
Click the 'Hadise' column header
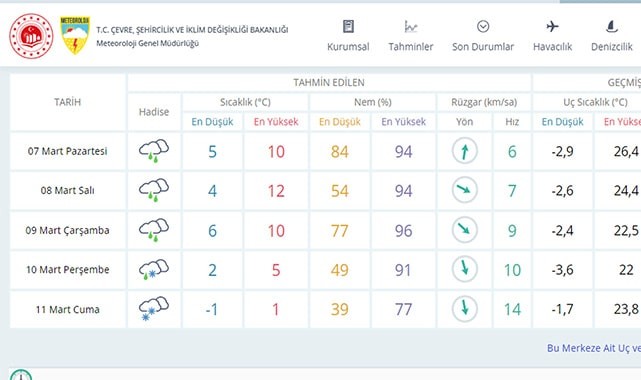point(154,112)
